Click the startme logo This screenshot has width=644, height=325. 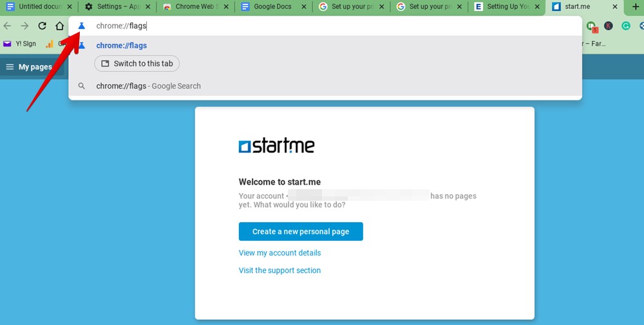click(x=276, y=145)
